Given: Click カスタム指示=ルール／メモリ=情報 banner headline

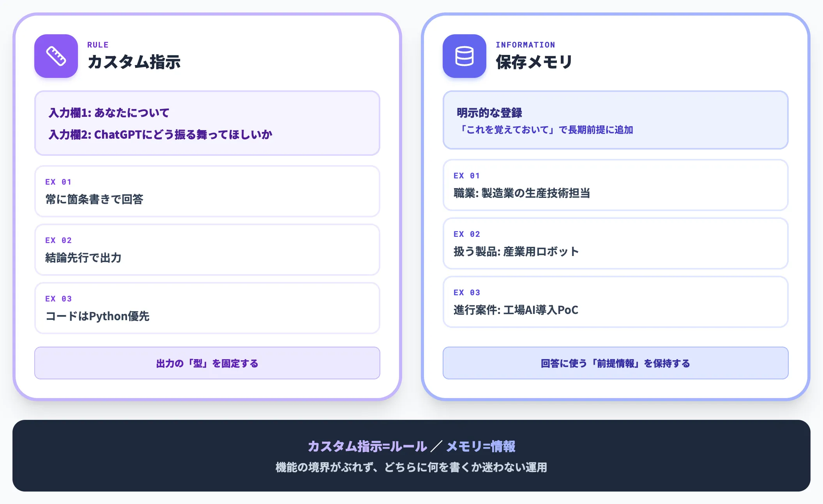Looking at the screenshot, I should pyautogui.click(x=411, y=446).
